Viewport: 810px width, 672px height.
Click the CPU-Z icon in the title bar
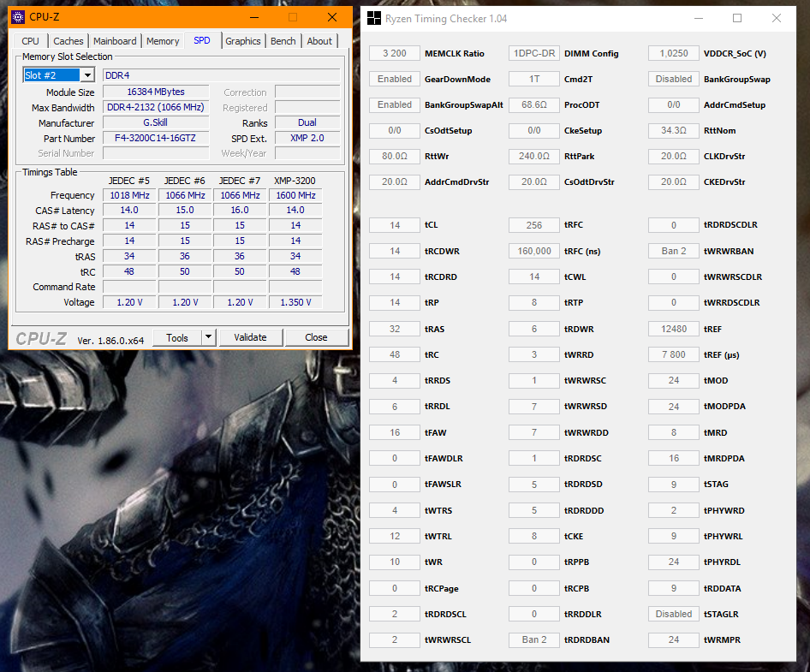(17, 16)
